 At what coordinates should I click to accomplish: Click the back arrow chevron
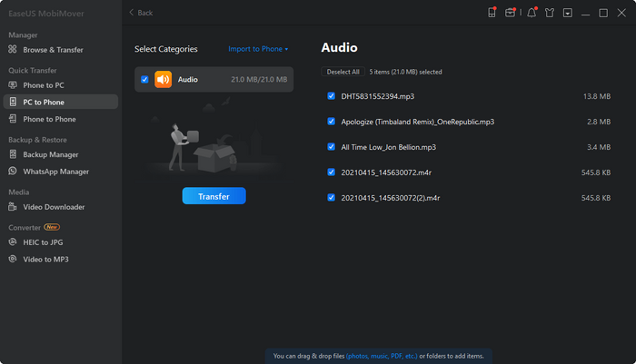point(131,13)
